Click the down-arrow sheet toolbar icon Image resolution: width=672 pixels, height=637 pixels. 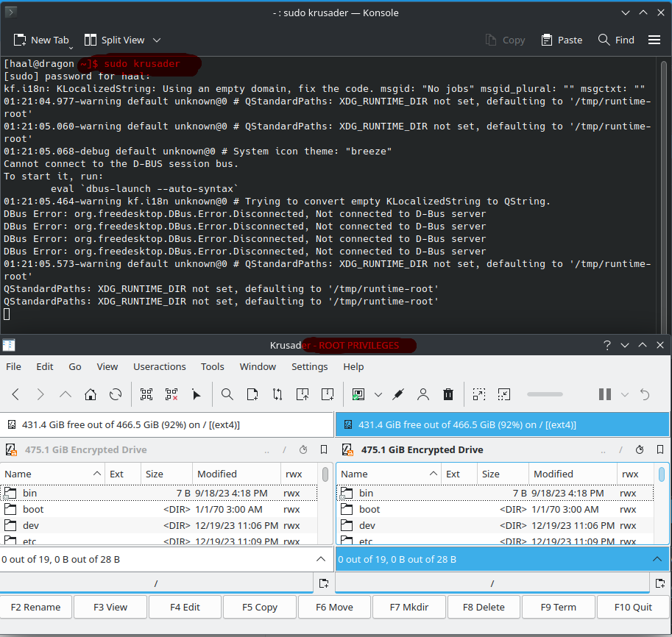(328, 394)
